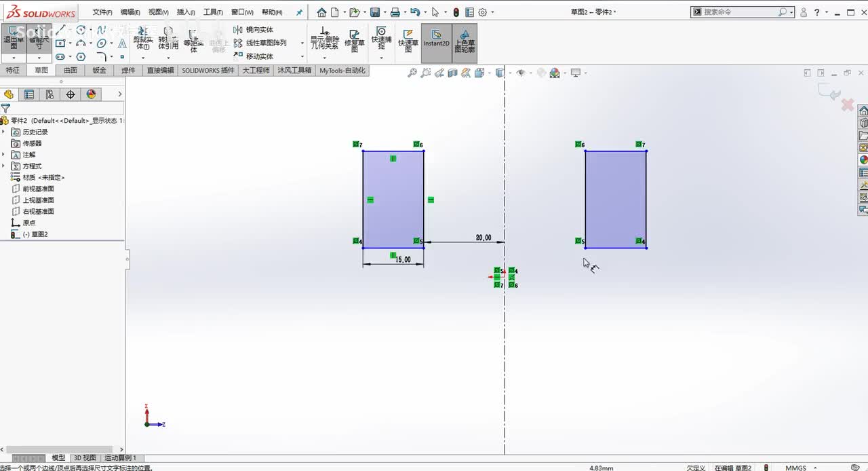Select the Sketch Fillet tool
This screenshot has width=868, height=471.
pos(102,56)
